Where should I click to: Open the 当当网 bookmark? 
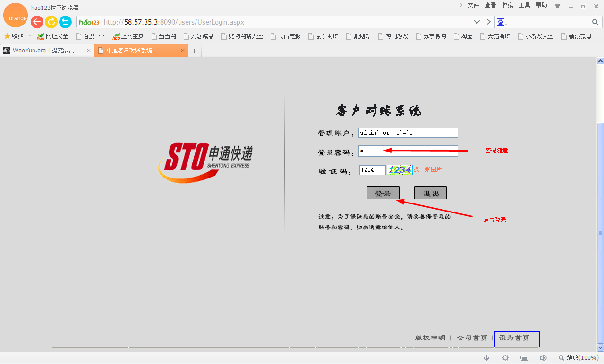point(163,36)
